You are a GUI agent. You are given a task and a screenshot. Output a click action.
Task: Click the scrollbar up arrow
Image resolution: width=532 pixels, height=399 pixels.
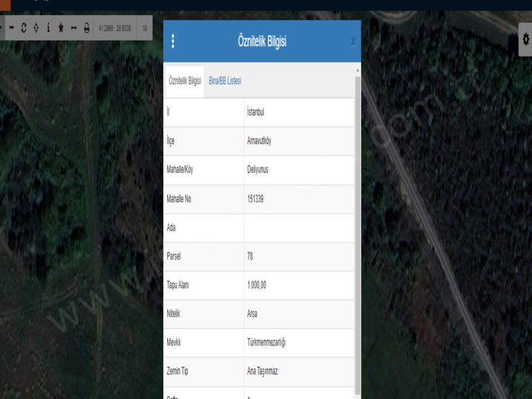(x=357, y=69)
